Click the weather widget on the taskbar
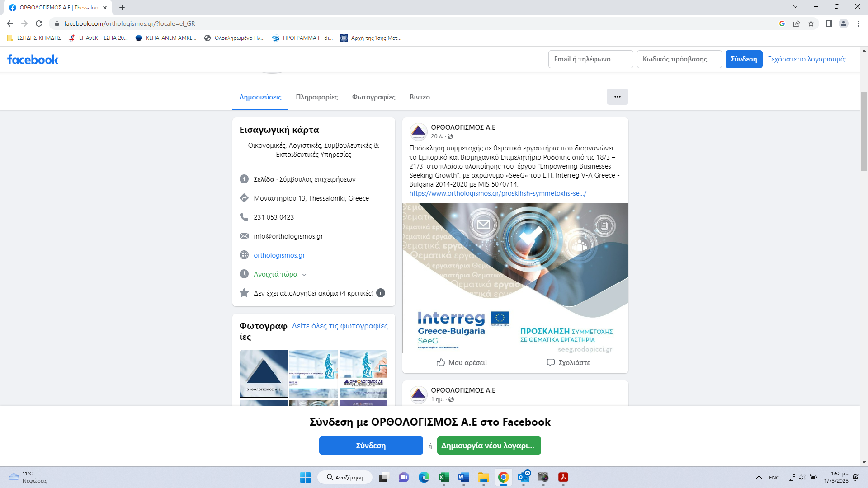Screen dimensions: 868x488 (28, 477)
